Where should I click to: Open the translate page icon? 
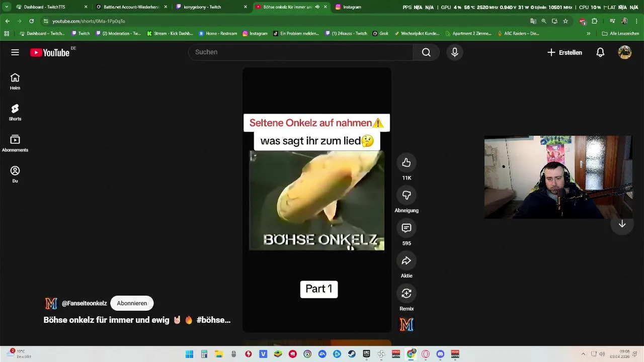(x=533, y=21)
